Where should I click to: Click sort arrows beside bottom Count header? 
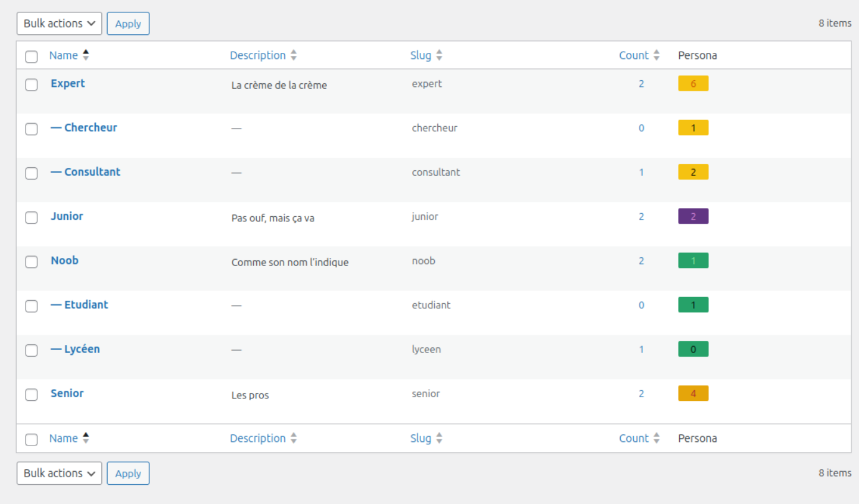pos(656,438)
